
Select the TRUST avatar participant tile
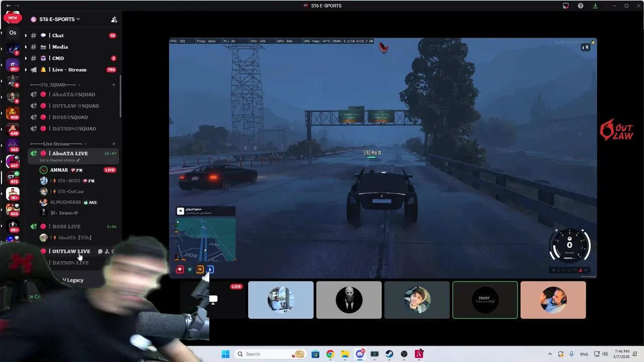(x=485, y=300)
